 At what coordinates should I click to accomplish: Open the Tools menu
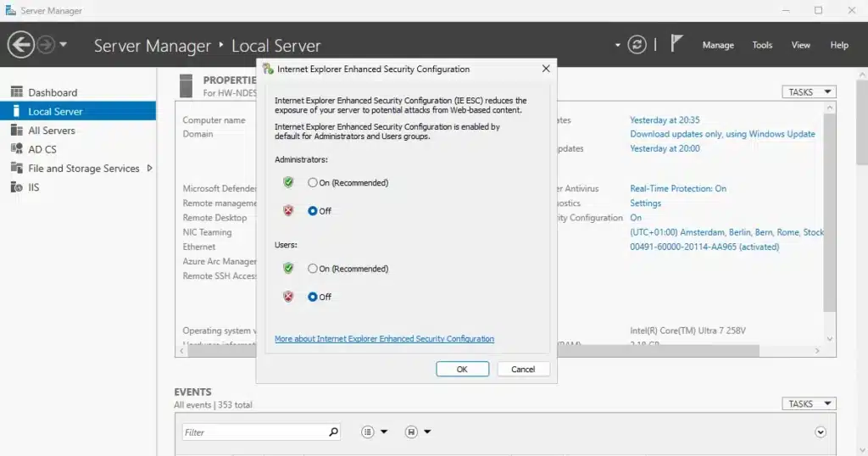click(x=762, y=45)
